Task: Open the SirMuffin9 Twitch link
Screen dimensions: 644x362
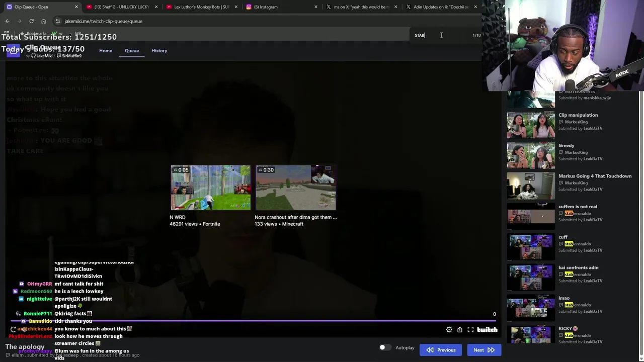Action: click(x=69, y=56)
